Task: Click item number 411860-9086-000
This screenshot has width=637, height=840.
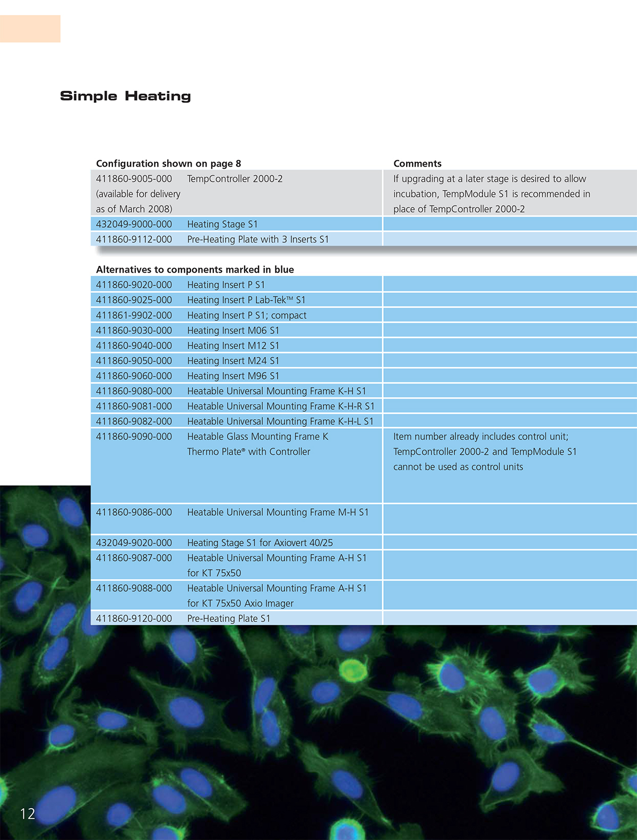Action: [x=134, y=513]
